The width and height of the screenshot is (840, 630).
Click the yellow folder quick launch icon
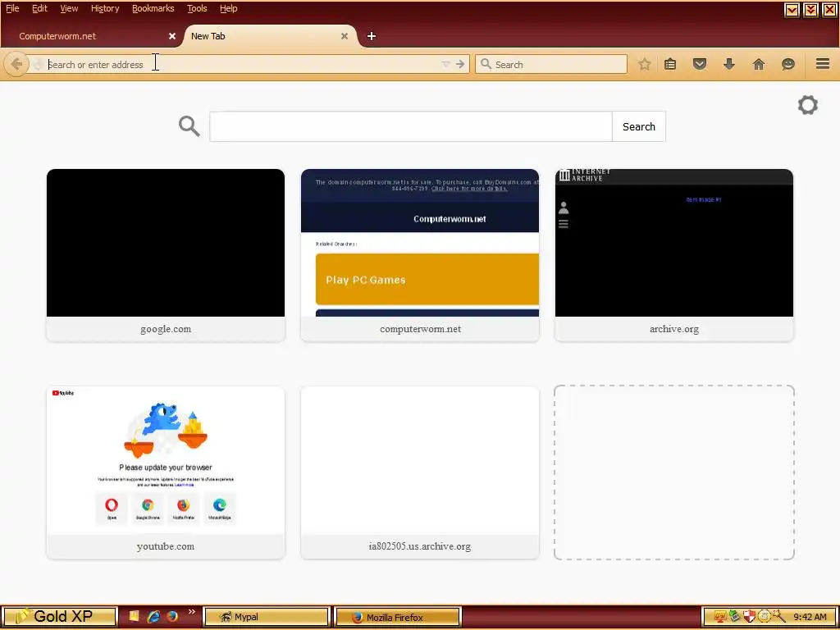(135, 616)
